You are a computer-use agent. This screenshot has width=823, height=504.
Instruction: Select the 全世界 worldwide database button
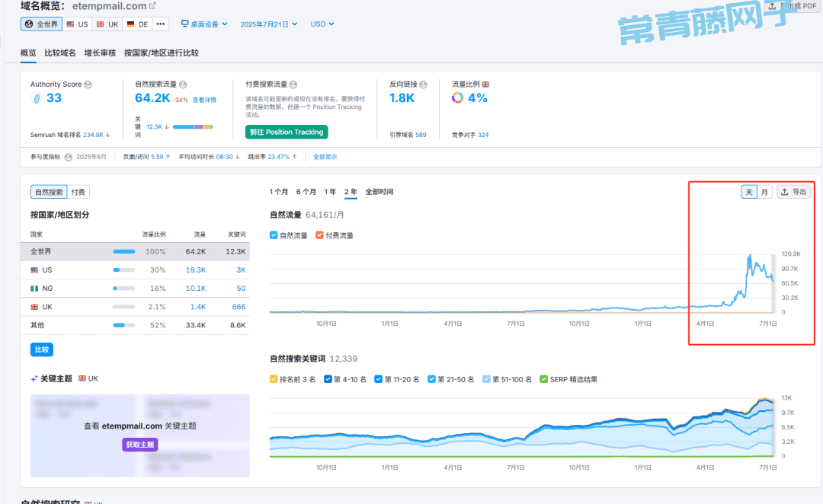click(41, 24)
